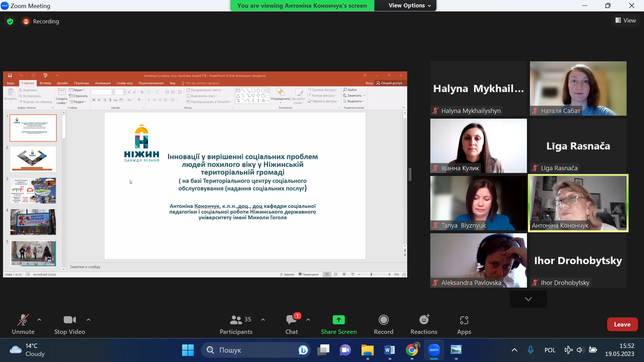Click the green encryption shield icon
The image size is (644, 362).
(x=10, y=21)
